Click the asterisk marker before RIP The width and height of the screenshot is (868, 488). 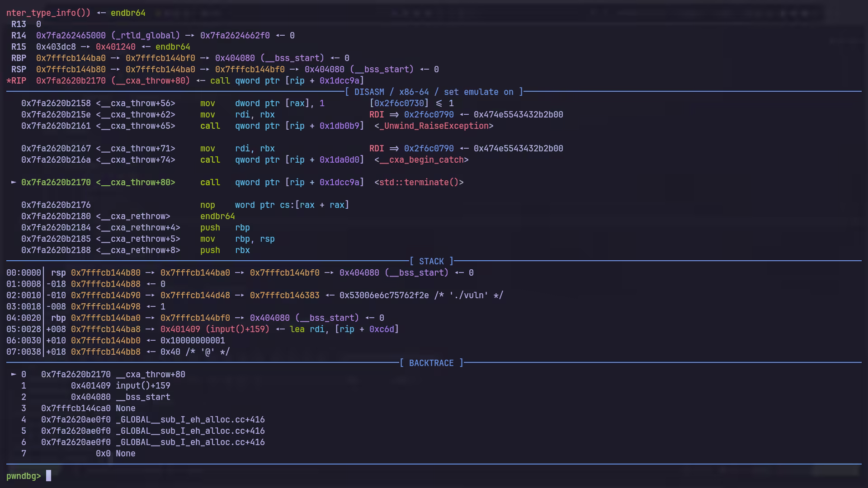coord(9,81)
